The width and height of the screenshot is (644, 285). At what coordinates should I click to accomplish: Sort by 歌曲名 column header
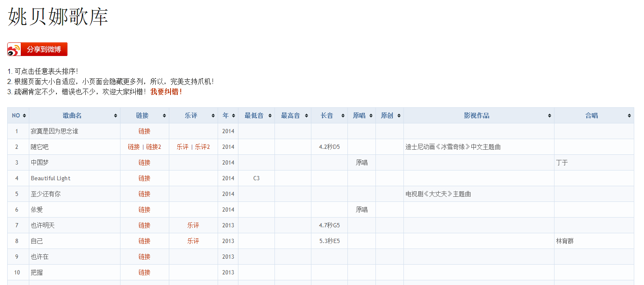[72, 115]
